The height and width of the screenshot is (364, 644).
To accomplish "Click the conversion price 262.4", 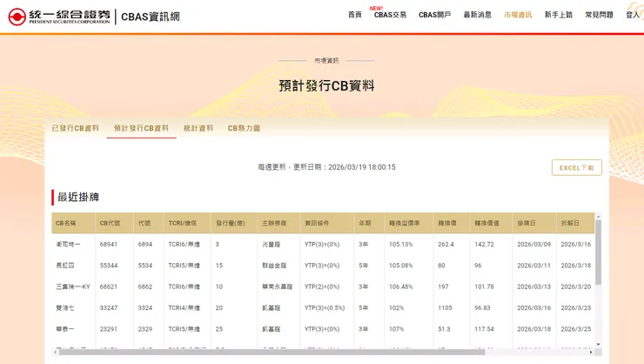I will pyautogui.click(x=446, y=244).
